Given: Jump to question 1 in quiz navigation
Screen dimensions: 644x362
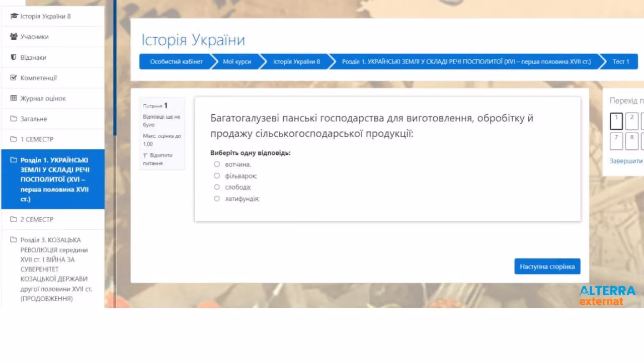Looking at the screenshot, I should (616, 121).
